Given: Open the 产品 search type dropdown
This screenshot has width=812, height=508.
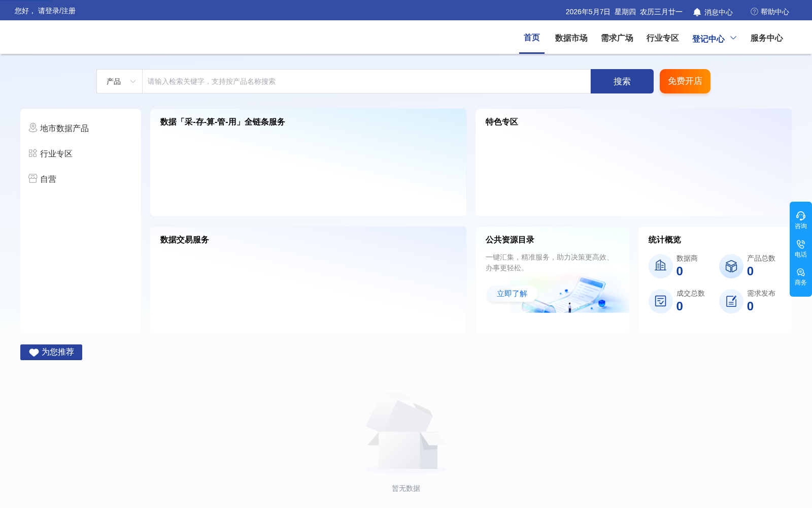Looking at the screenshot, I should pos(120,81).
